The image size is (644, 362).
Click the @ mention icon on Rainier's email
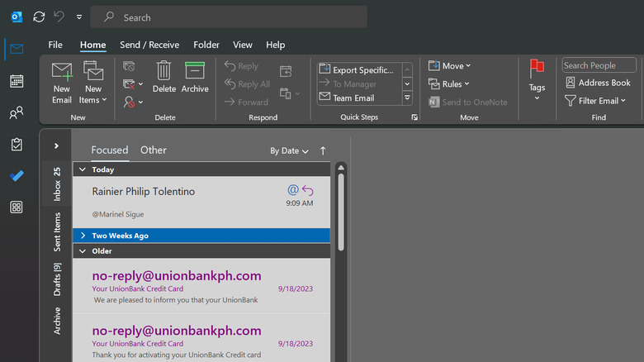tap(293, 189)
